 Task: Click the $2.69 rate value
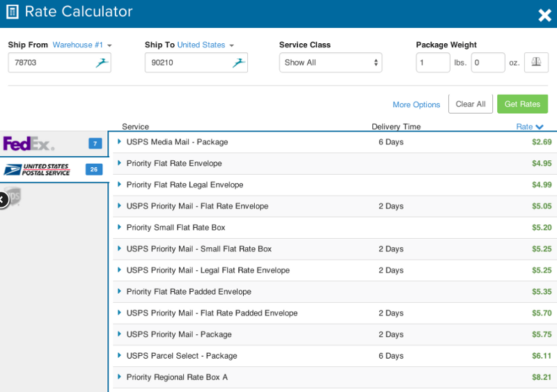(x=542, y=142)
